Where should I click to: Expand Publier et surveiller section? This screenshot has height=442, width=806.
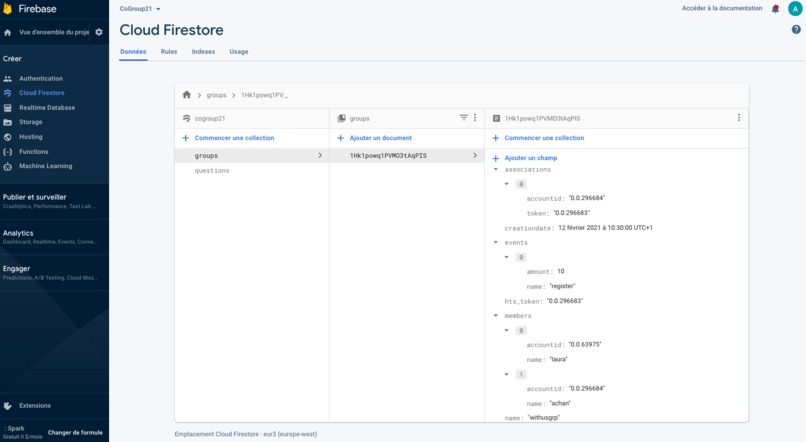54,201
